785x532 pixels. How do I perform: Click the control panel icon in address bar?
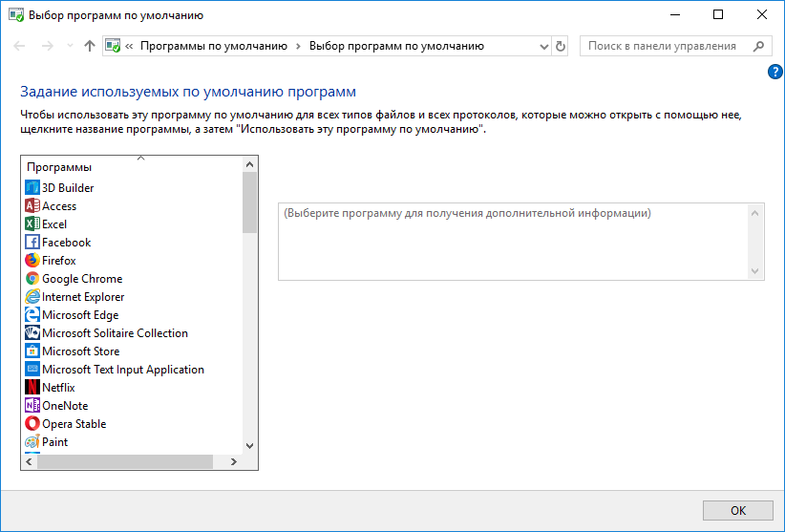click(x=113, y=46)
